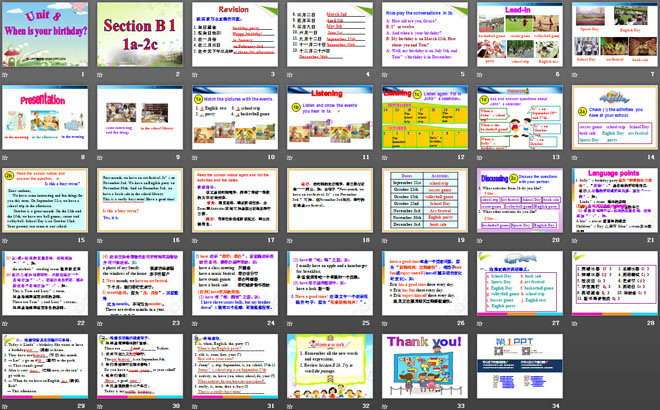Select the 'Unit 8 When is your birthday?' title slide
Screen dimensions: 660x410
point(45,34)
